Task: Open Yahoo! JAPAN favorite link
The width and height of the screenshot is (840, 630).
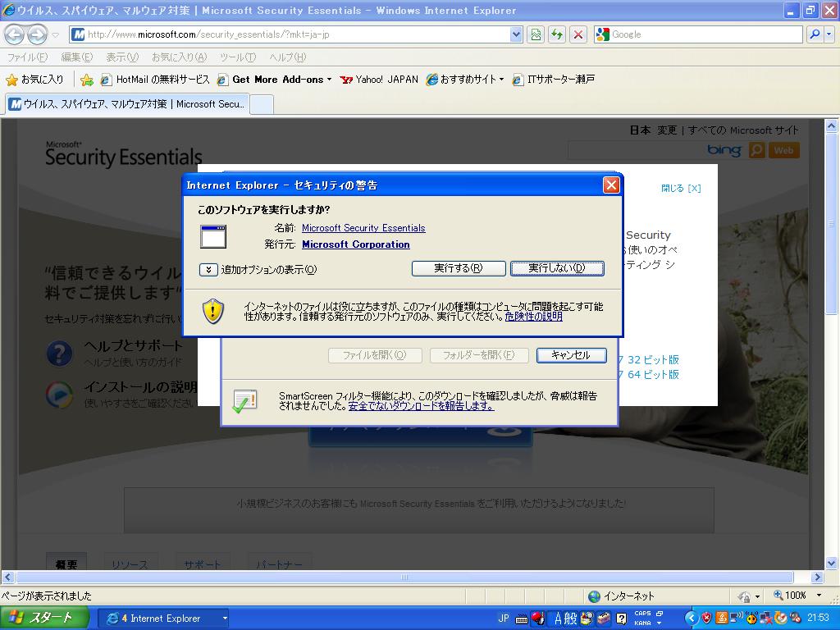Action: coord(379,80)
